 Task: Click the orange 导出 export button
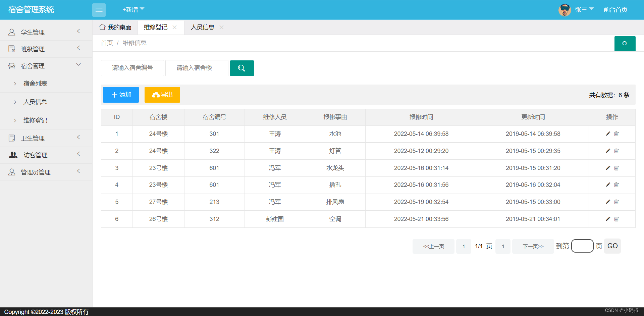coord(162,95)
